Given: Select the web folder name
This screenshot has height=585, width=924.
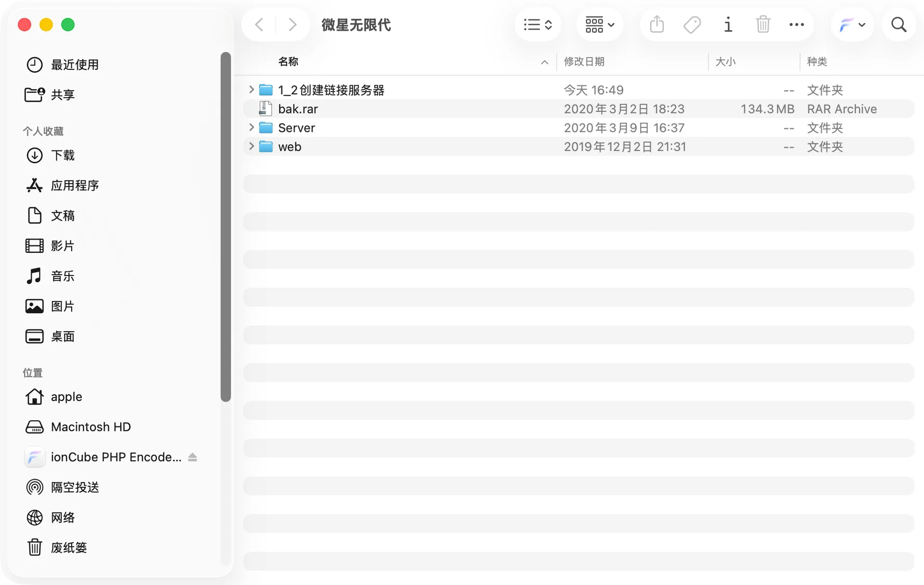Looking at the screenshot, I should tap(290, 147).
